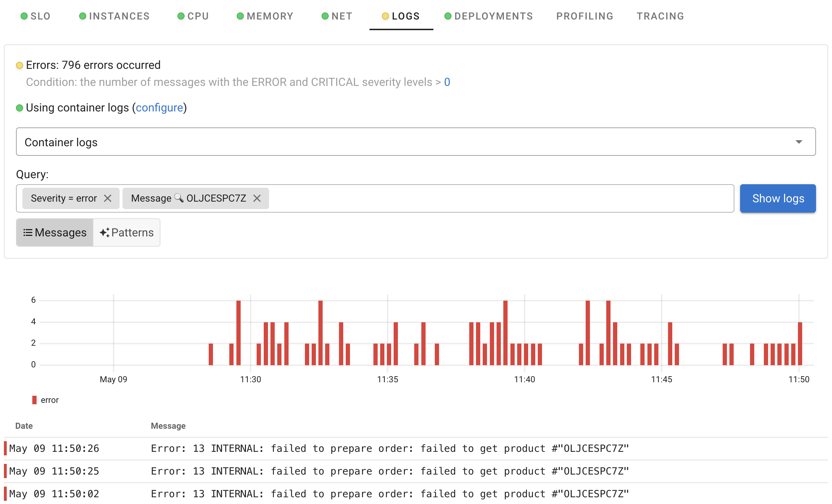Toggle the error series legend swatch
Image resolution: width=832 pixels, height=504 pixels.
coord(34,400)
